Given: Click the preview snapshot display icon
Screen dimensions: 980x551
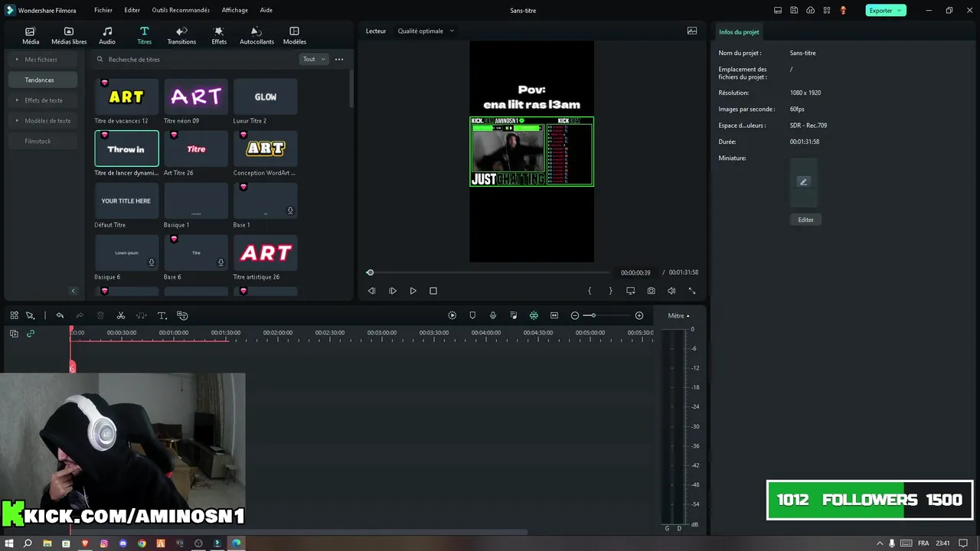Looking at the screenshot, I should (x=692, y=31).
